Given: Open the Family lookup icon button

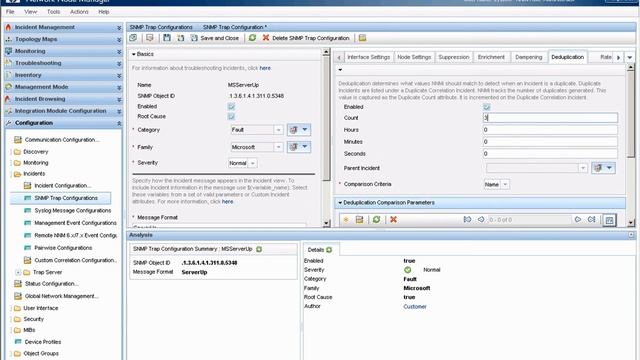Looking at the screenshot, I should pos(299,147).
